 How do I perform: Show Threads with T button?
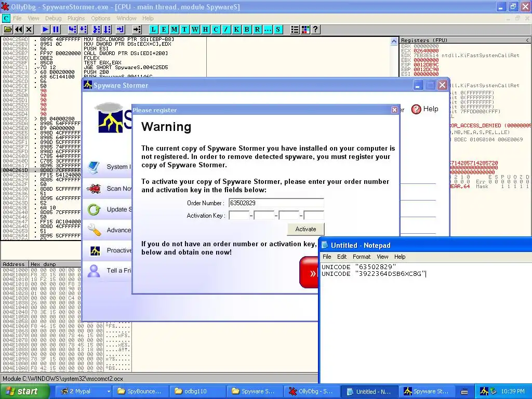pyautogui.click(x=184, y=30)
